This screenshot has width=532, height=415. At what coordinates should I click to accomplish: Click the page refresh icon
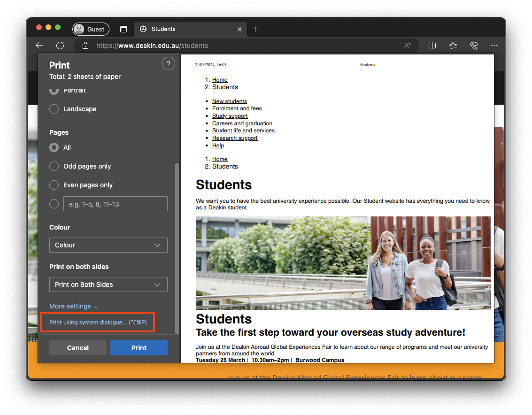click(60, 46)
